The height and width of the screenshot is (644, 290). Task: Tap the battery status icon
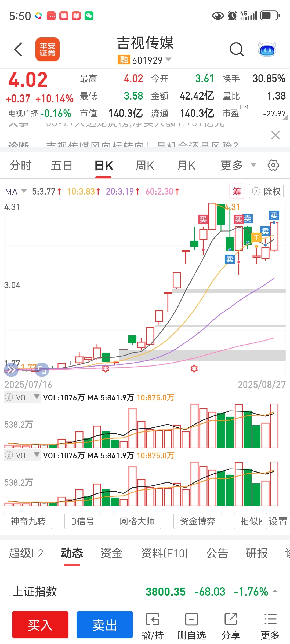coord(270,16)
